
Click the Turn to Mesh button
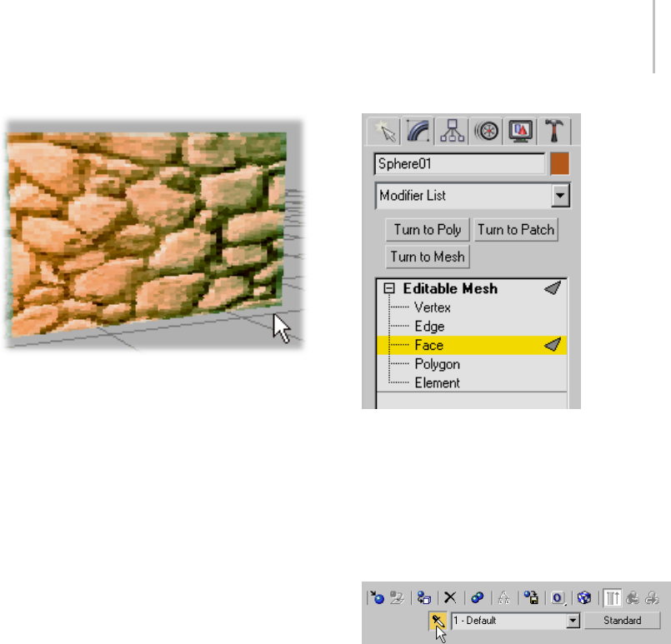click(x=428, y=257)
